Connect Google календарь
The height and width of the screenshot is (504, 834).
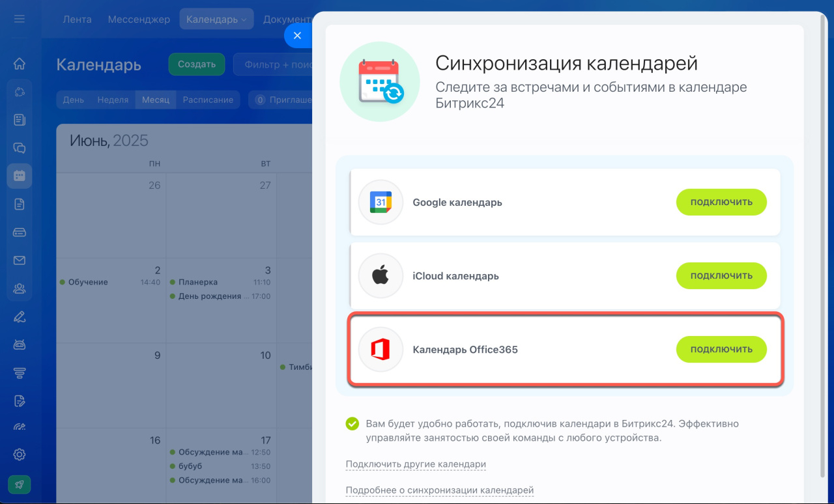(x=721, y=202)
